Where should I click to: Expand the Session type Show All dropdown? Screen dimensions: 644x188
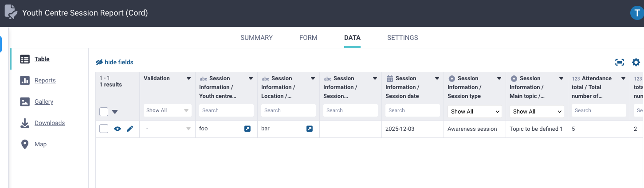tap(475, 112)
